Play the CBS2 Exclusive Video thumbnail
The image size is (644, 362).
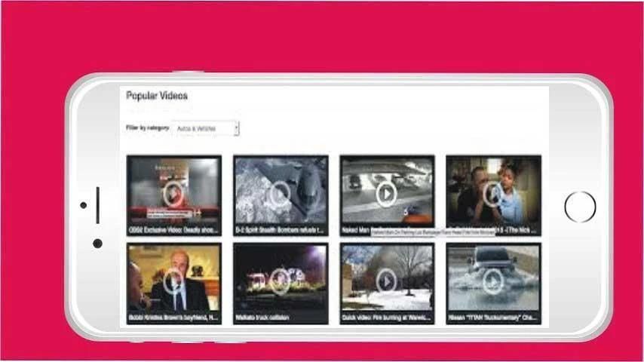[x=173, y=194]
